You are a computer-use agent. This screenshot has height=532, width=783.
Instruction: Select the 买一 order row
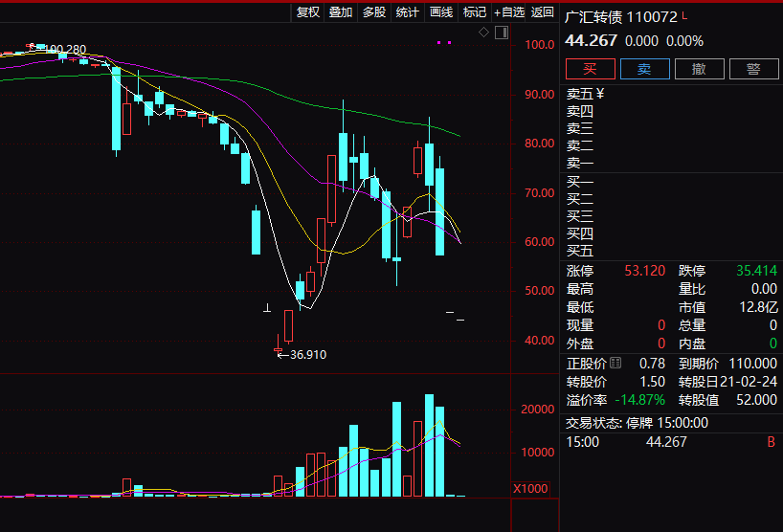672,182
